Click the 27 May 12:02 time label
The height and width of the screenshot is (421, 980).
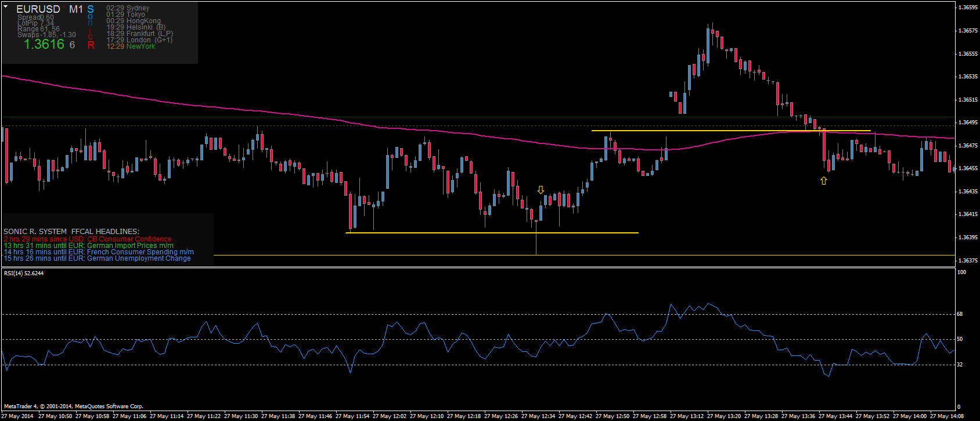coord(390,416)
